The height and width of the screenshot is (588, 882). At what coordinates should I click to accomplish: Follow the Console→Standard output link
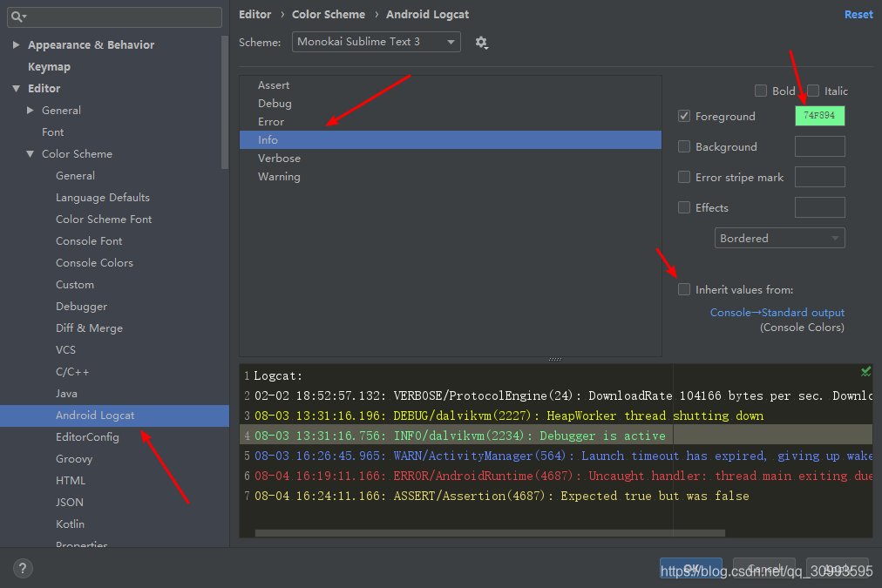coord(777,312)
